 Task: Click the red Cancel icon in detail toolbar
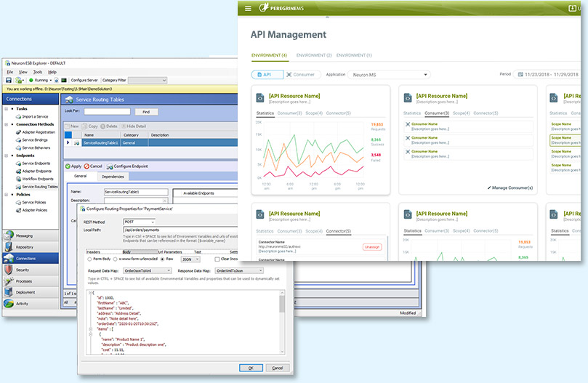coord(86,166)
